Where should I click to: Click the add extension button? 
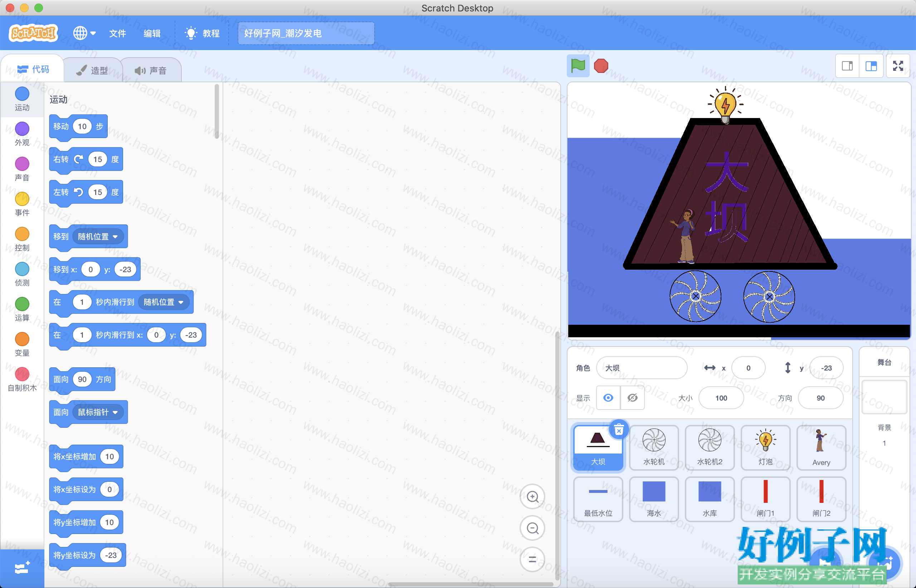[x=22, y=568]
